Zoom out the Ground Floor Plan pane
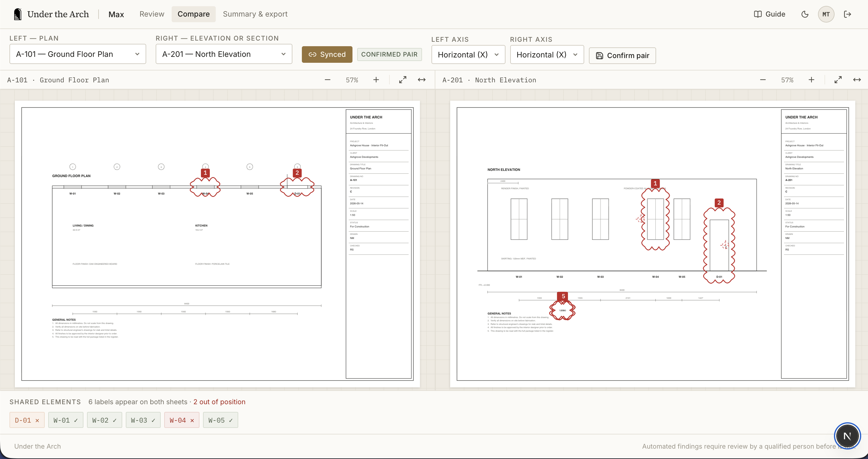Viewport: 868px width, 459px height. tap(328, 80)
